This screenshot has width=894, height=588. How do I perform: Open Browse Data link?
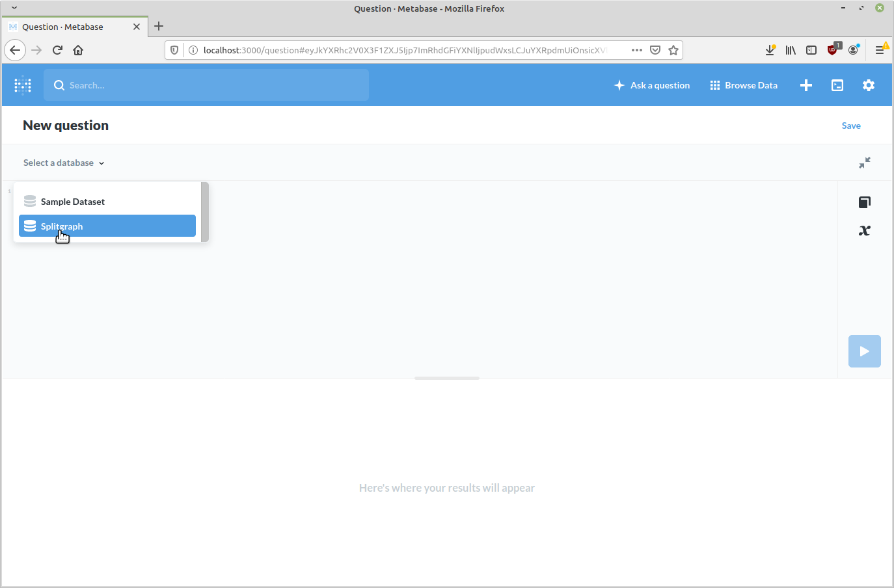(x=744, y=85)
